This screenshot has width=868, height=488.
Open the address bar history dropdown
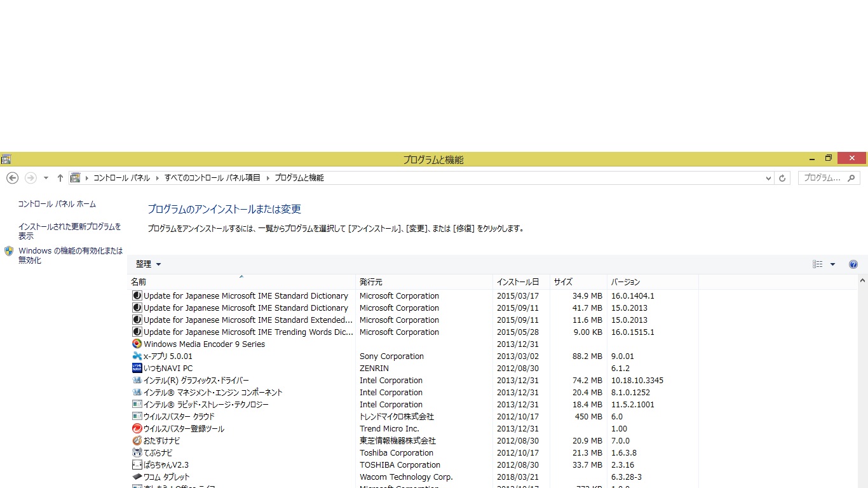coord(769,178)
